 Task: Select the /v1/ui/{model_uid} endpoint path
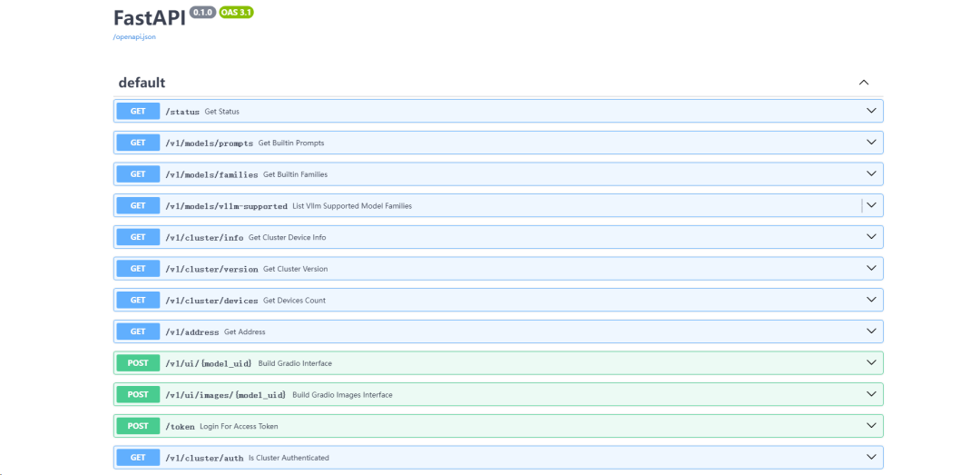pos(210,363)
